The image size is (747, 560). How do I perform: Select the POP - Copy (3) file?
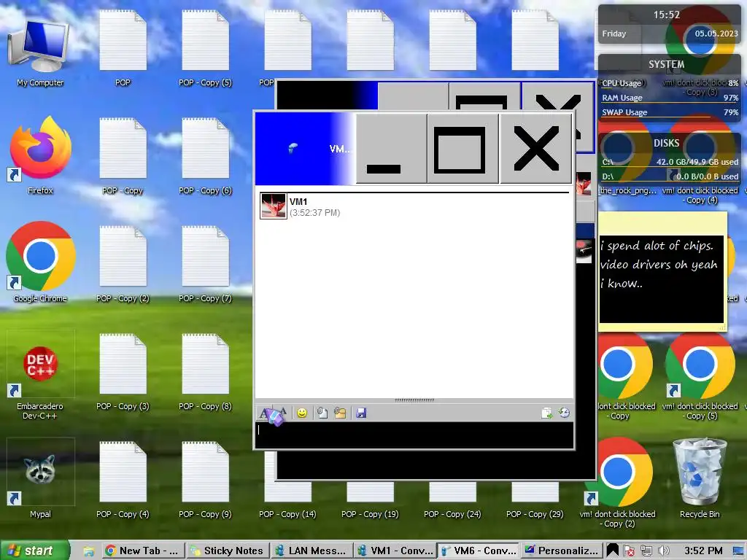[123, 373]
